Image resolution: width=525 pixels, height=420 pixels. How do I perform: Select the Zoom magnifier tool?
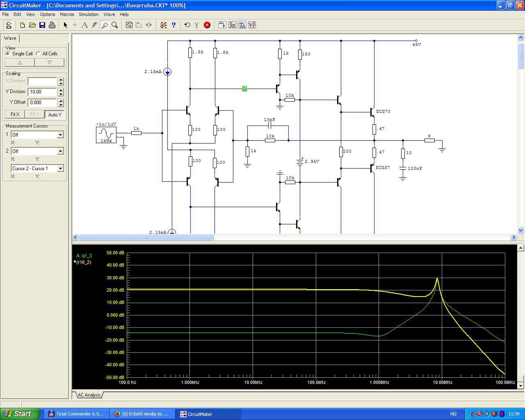coord(115,25)
